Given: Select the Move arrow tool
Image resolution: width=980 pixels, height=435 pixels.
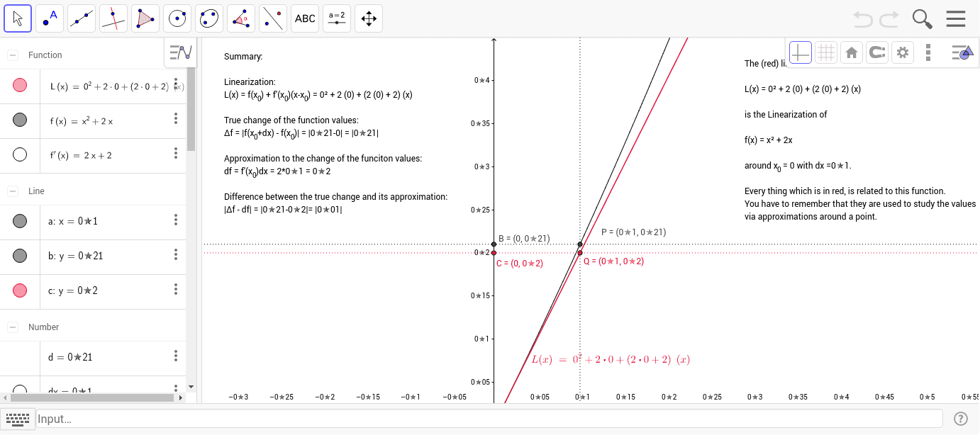Looking at the screenshot, I should 18,18.
